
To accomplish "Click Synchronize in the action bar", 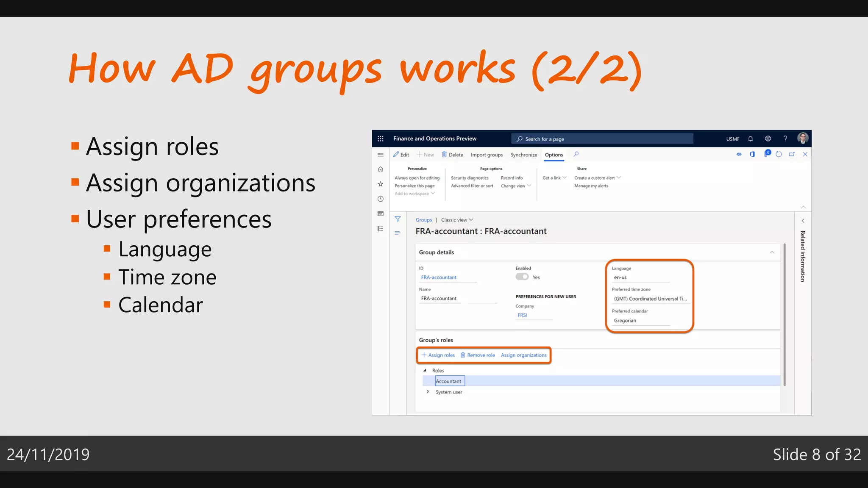I will point(523,155).
